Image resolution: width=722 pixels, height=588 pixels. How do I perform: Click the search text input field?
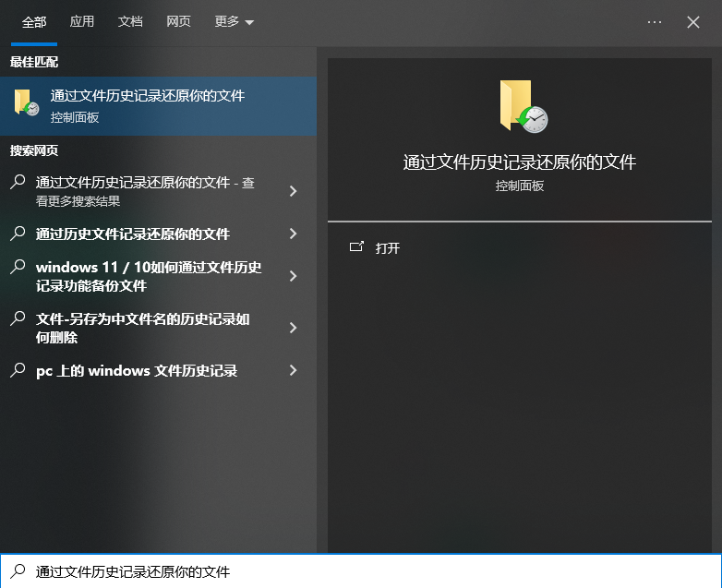[x=369, y=571]
